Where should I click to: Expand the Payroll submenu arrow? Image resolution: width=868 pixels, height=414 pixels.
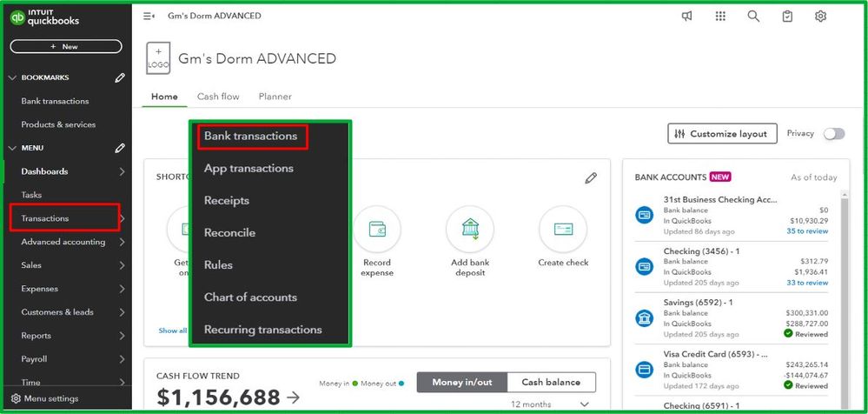(x=122, y=359)
